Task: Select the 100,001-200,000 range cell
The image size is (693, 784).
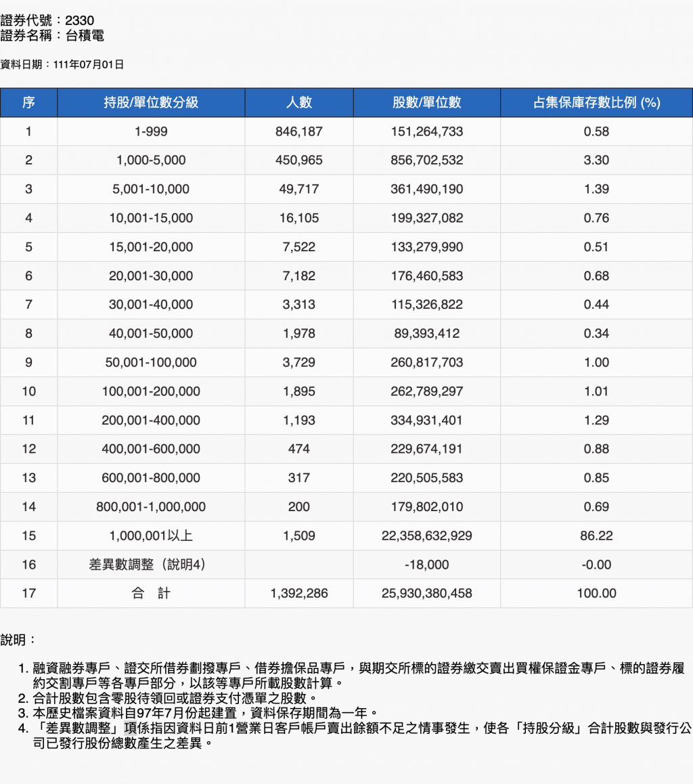Action: click(x=151, y=391)
